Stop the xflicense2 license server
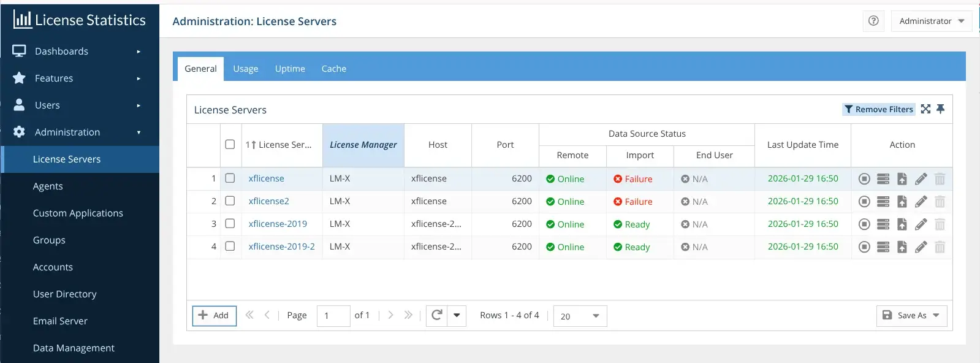Image resolution: width=980 pixels, height=363 pixels. 864,202
